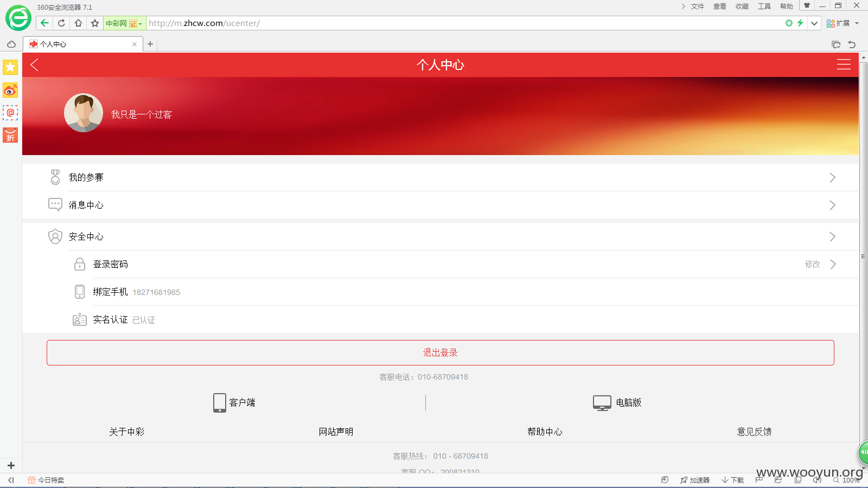Click the IE engine switch icon in status bar
Screen dimensions: 868x488
(x=778, y=480)
